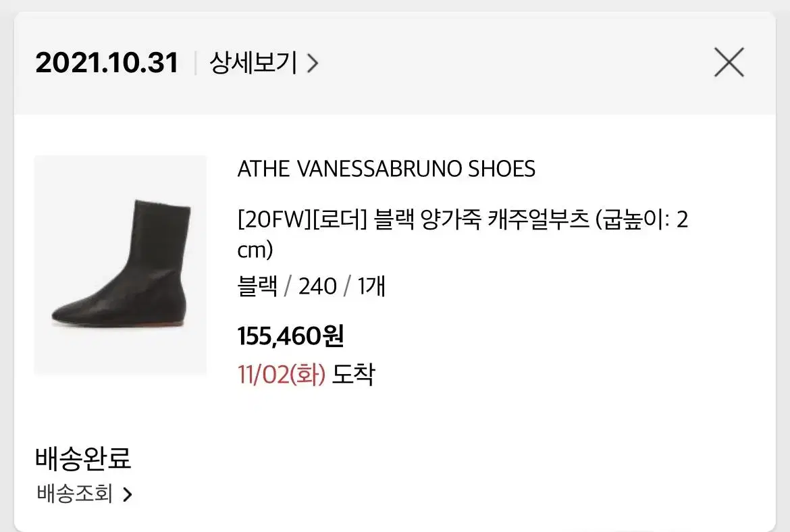Click the 블랙 / 240 / 1개 option line

coord(311,286)
